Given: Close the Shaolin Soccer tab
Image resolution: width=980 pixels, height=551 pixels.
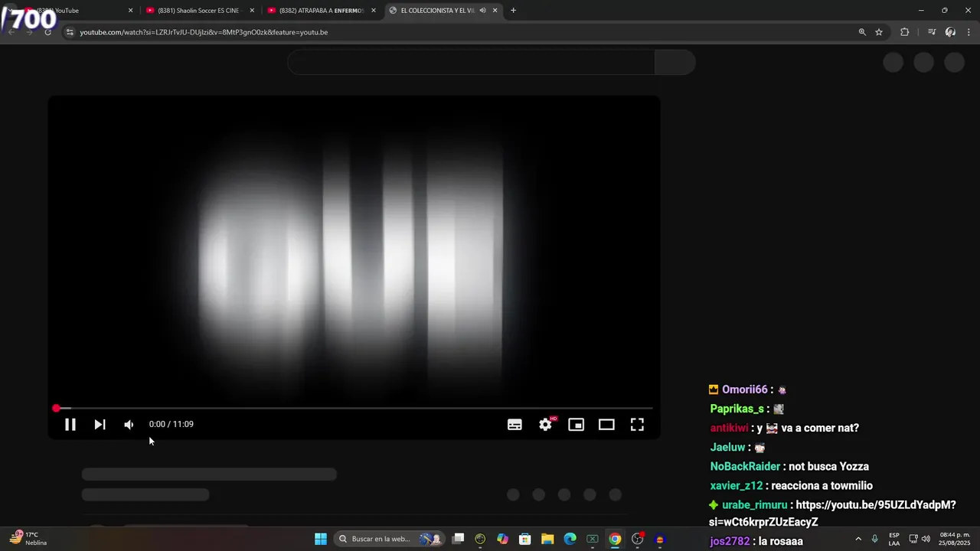Looking at the screenshot, I should click(252, 11).
